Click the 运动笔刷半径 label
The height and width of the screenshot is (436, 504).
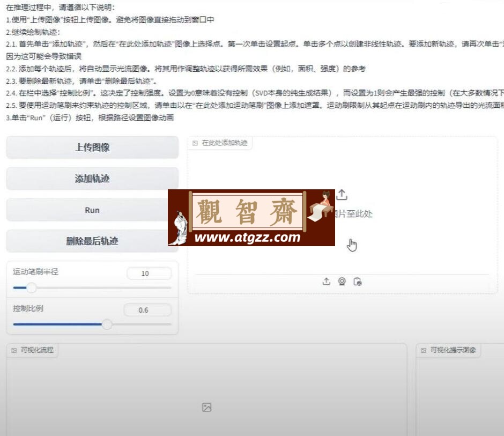pyautogui.click(x=36, y=272)
